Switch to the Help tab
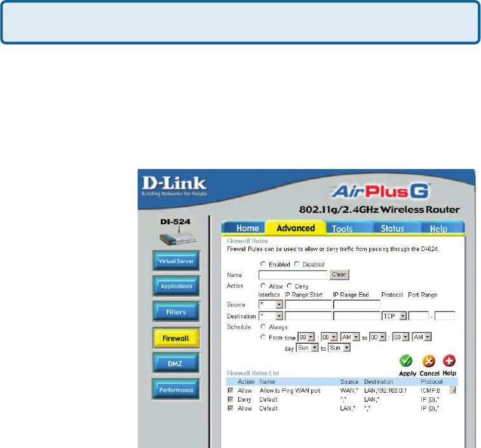The width and height of the screenshot is (481, 448). (438, 229)
